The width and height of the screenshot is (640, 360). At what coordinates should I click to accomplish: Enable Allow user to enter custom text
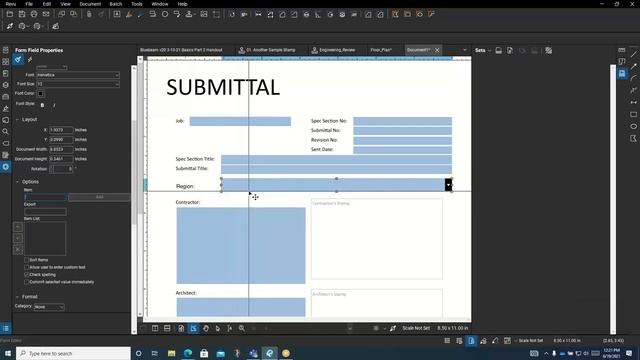tap(27, 267)
